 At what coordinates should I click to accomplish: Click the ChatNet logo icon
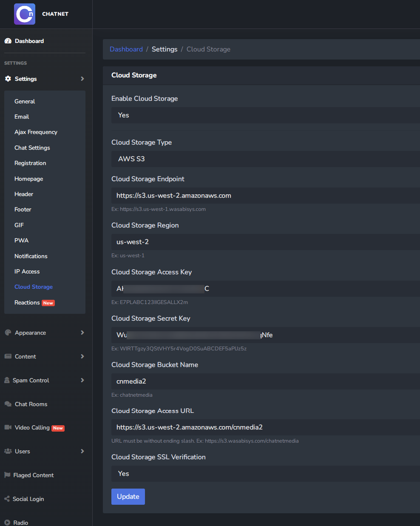(25, 14)
